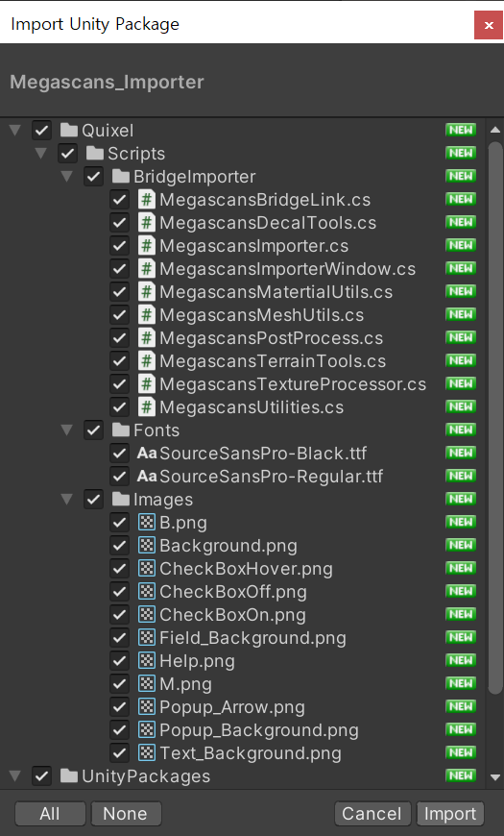504x836 pixels.
Task: Collapse the UnityPackages folder arrow
Action: coord(15,776)
